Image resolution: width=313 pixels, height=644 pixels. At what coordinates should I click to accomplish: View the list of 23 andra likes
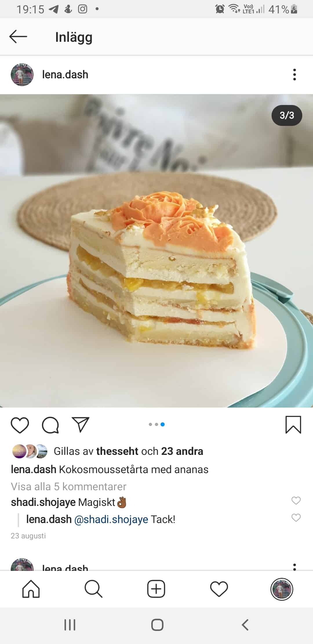(182, 451)
